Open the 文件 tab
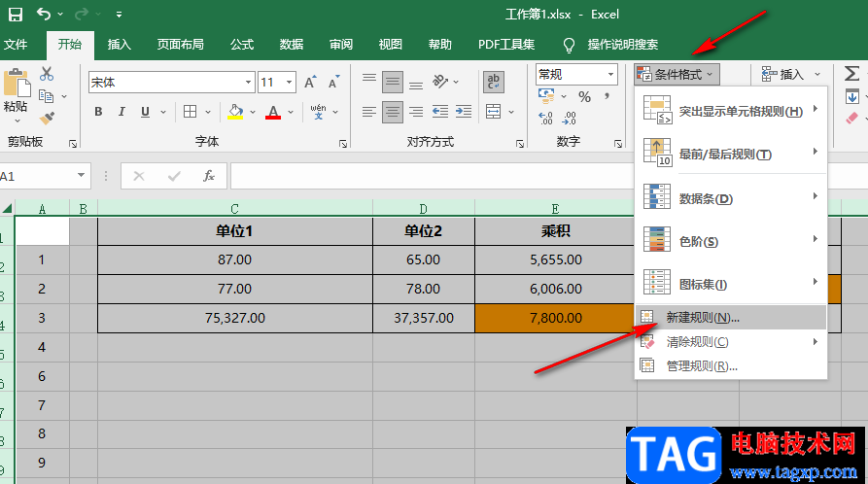Image resolution: width=868 pixels, height=484 pixels. pyautogui.click(x=16, y=45)
